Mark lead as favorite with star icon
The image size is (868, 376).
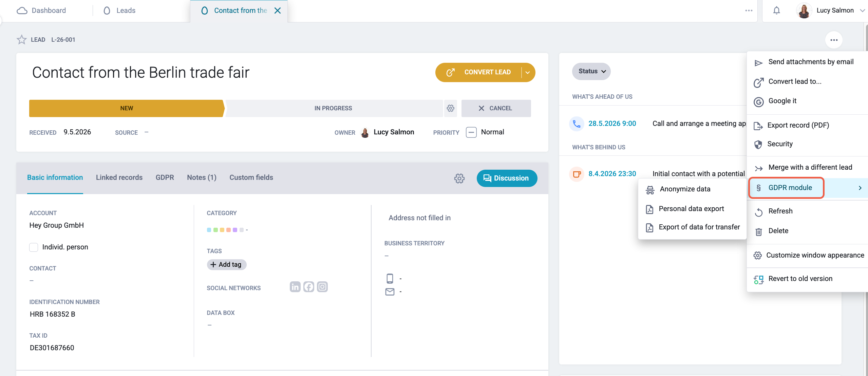click(x=22, y=40)
